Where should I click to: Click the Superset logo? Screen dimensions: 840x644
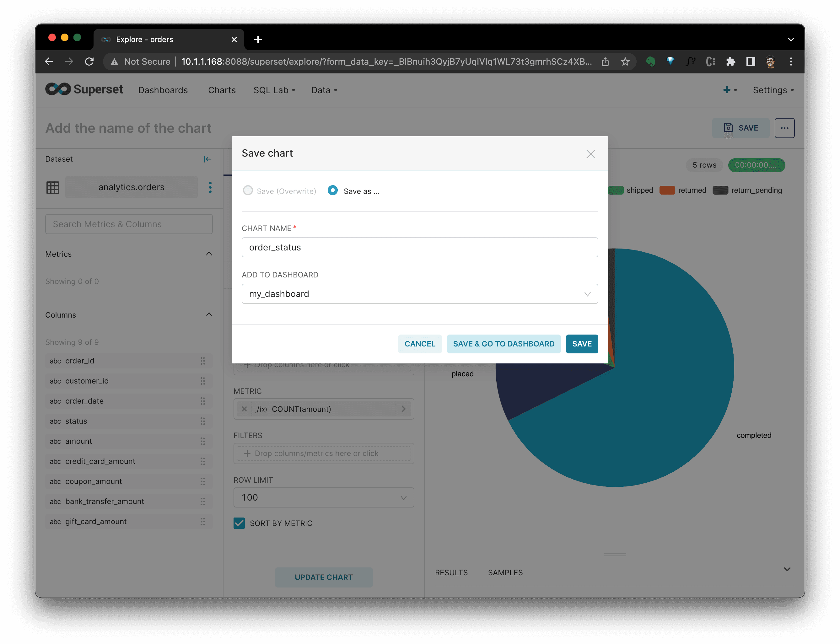84,89
